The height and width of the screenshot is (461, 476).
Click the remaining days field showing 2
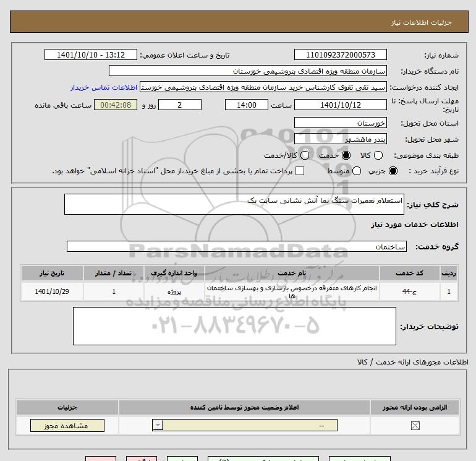pos(180,105)
